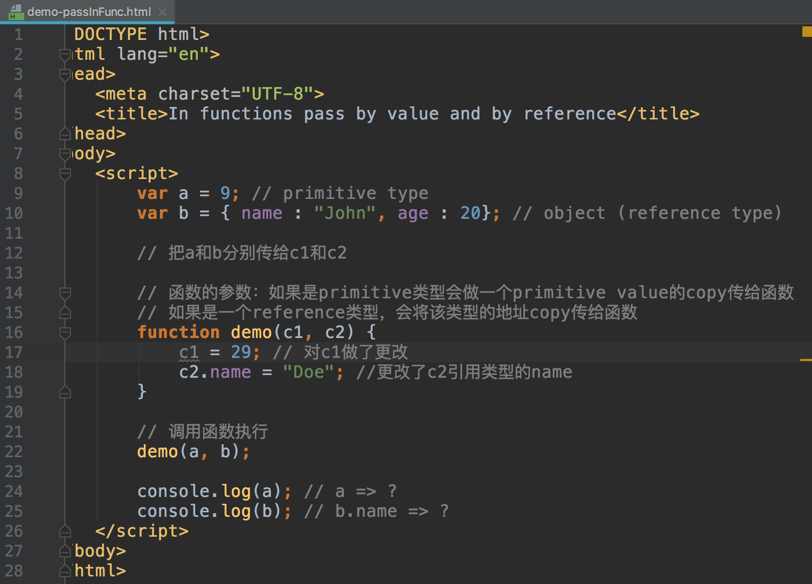This screenshot has height=584, width=812.
Task: Select the demo-passInFunc.html editor tab
Action: (x=87, y=11)
